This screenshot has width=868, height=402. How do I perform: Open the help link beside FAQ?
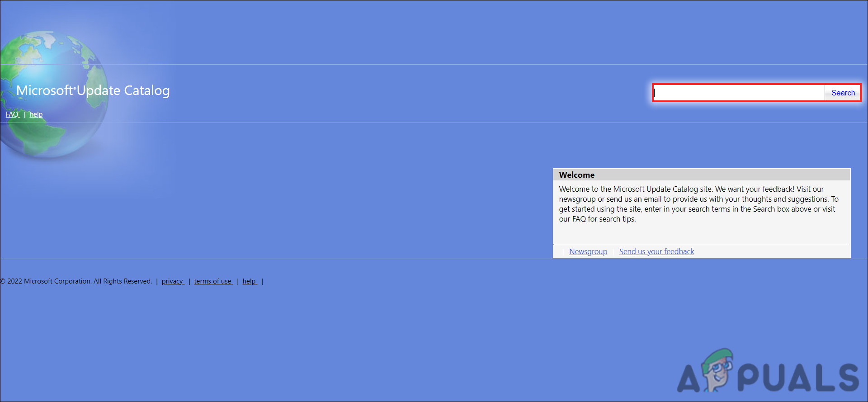tap(36, 114)
